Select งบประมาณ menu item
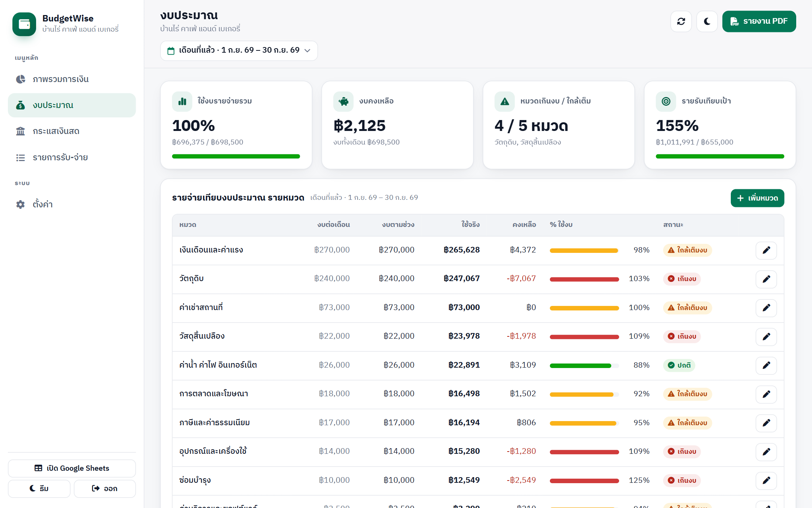The image size is (812, 508). [x=72, y=105]
